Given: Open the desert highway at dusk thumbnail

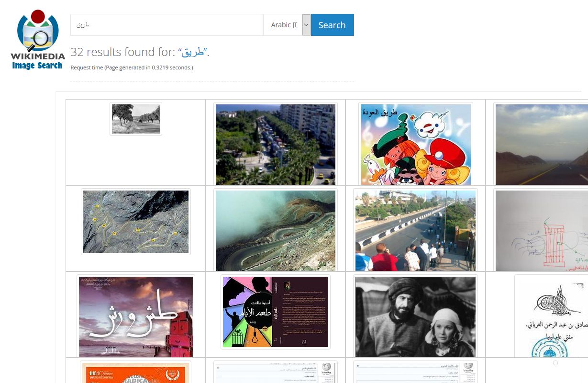Looking at the screenshot, I should [542, 144].
